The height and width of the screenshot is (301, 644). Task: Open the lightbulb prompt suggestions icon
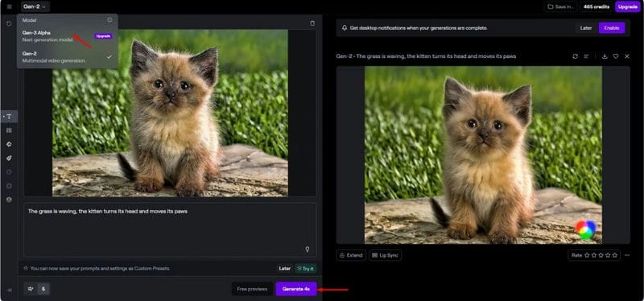(307, 249)
